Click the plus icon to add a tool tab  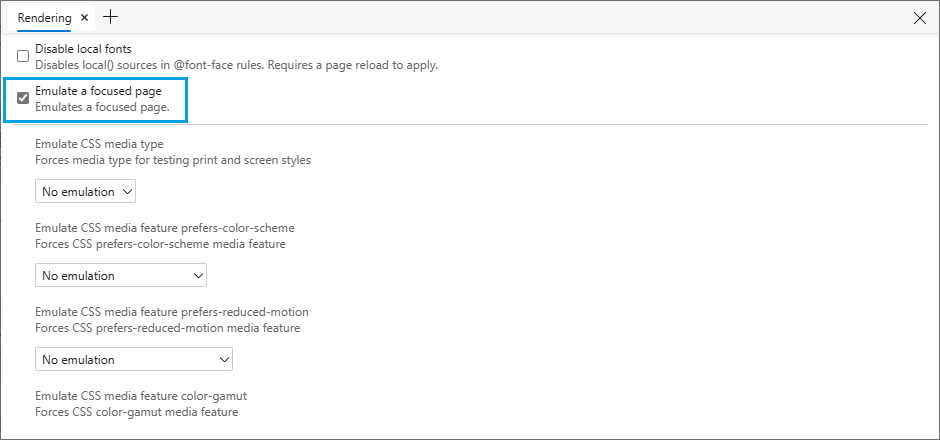110,17
